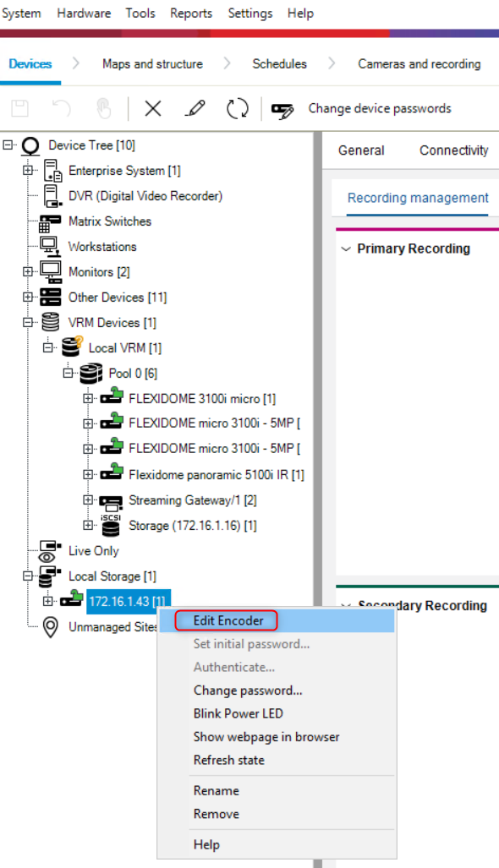Screen dimensions: 499x868
Task: Select Flexidome panoramic 5100i IR item
Action: click(216, 475)
